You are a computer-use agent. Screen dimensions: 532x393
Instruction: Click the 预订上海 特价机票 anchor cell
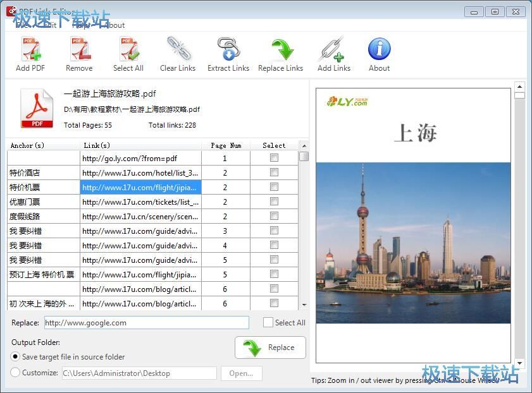coord(44,274)
